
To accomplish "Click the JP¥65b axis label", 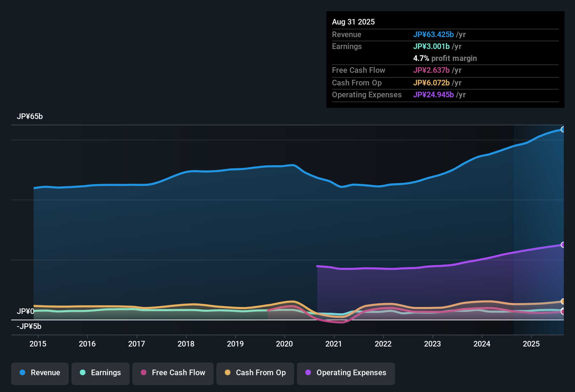I will coord(30,116).
